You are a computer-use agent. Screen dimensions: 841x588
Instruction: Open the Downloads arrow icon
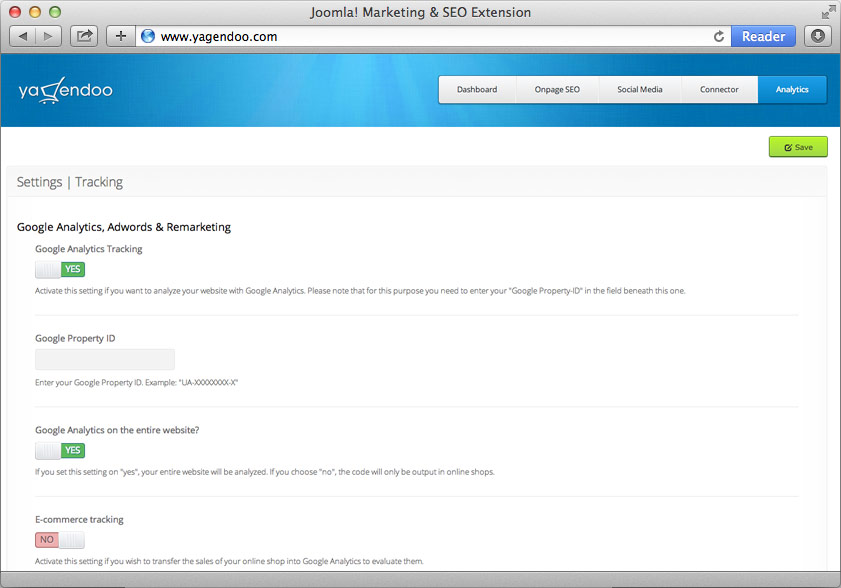coord(818,36)
